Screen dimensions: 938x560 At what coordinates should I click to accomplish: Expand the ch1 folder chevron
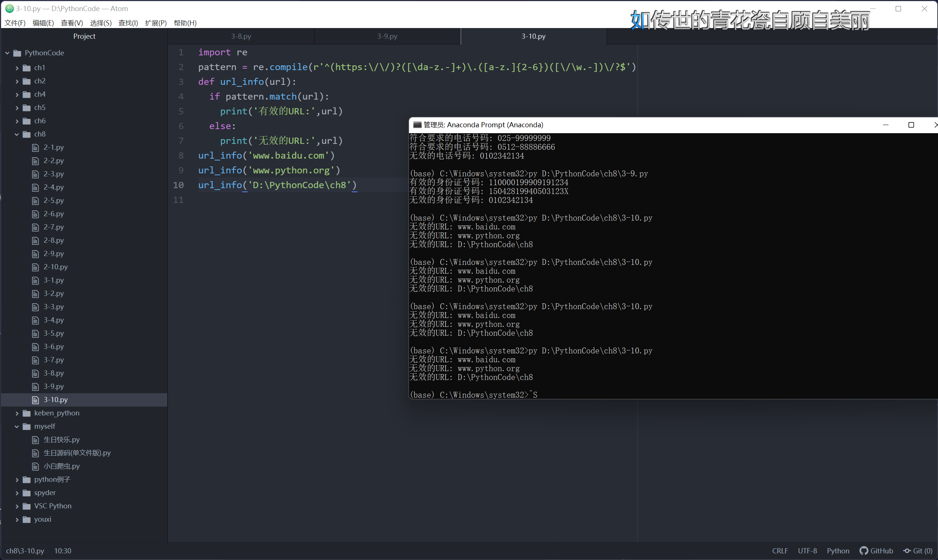(17, 68)
